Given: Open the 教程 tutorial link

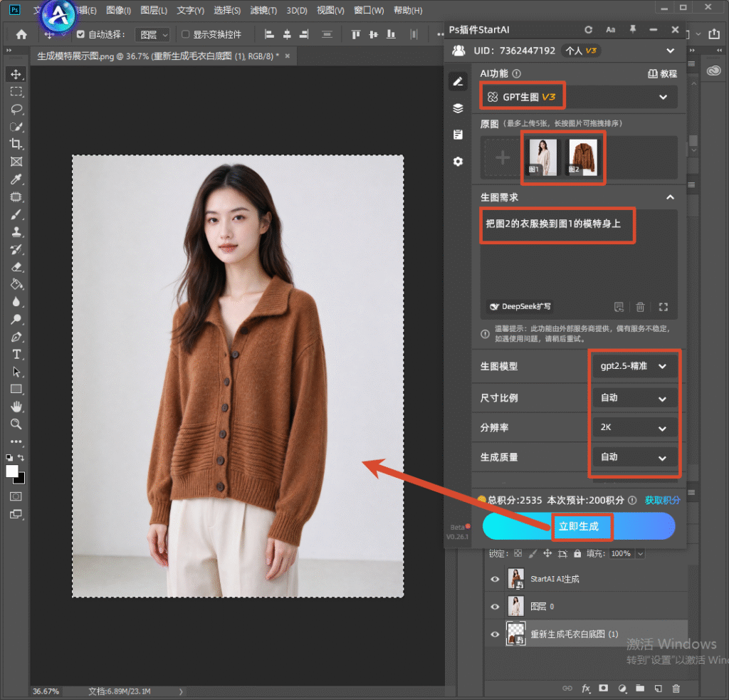Looking at the screenshot, I should point(663,73).
